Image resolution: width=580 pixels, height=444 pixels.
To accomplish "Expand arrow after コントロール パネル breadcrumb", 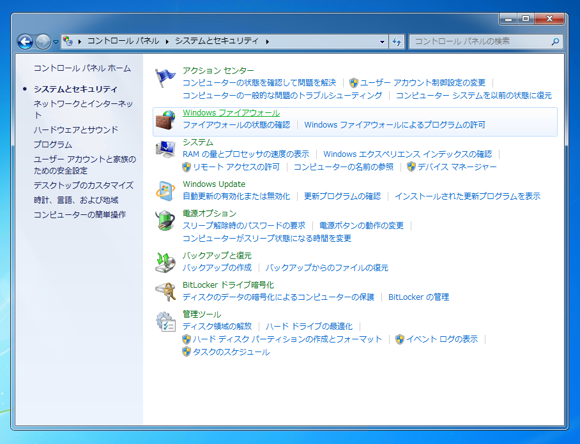I will 167,41.
